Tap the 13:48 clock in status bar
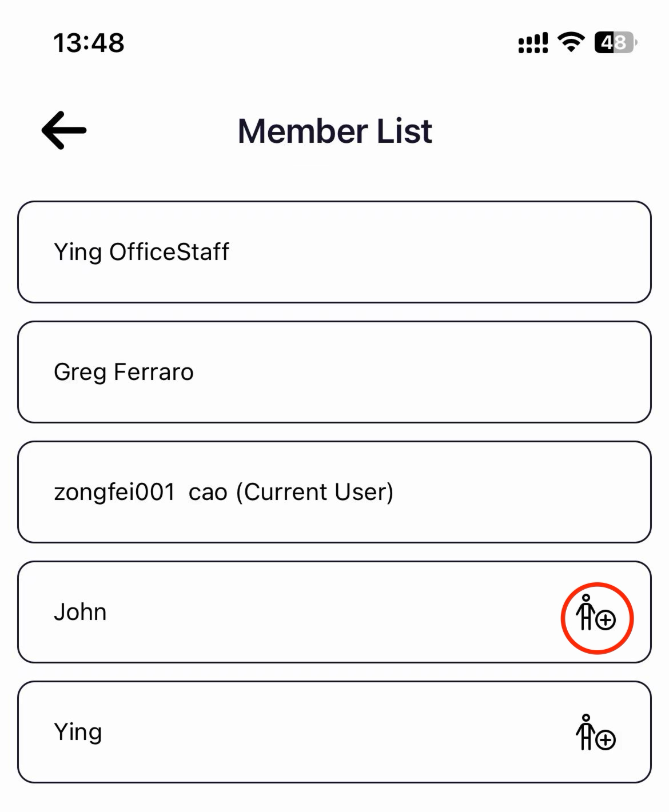Screen dimensions: 669x812 89,43
